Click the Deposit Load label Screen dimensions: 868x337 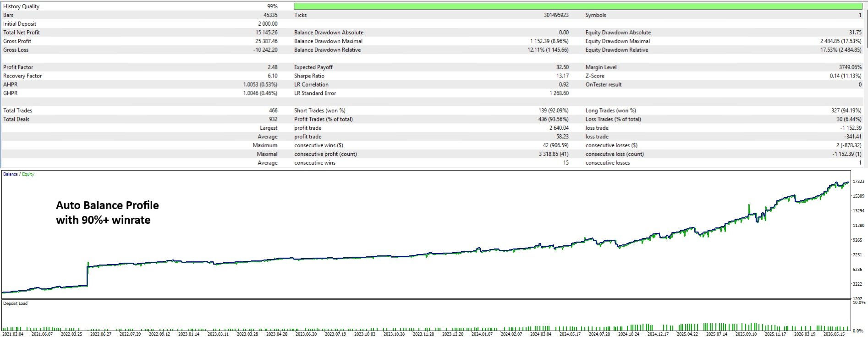tap(15, 304)
